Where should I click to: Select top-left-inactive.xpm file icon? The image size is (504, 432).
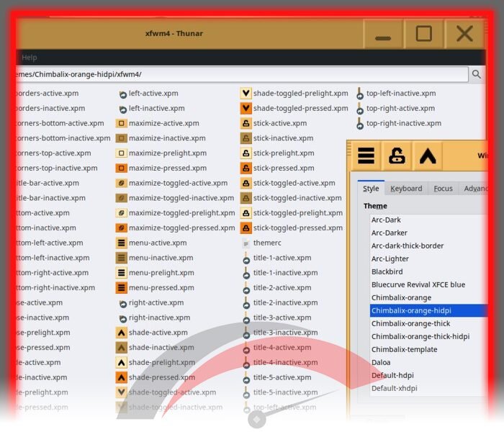360,94
